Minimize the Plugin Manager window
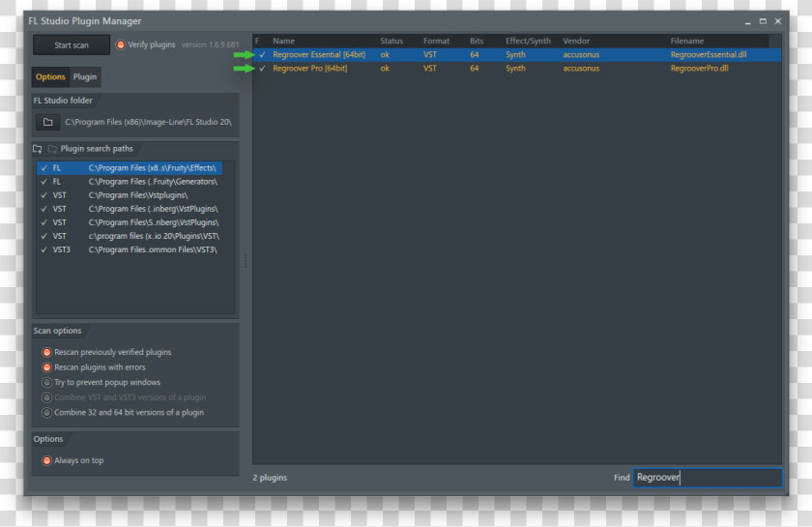Viewport: 812px width, 527px height. click(x=748, y=22)
